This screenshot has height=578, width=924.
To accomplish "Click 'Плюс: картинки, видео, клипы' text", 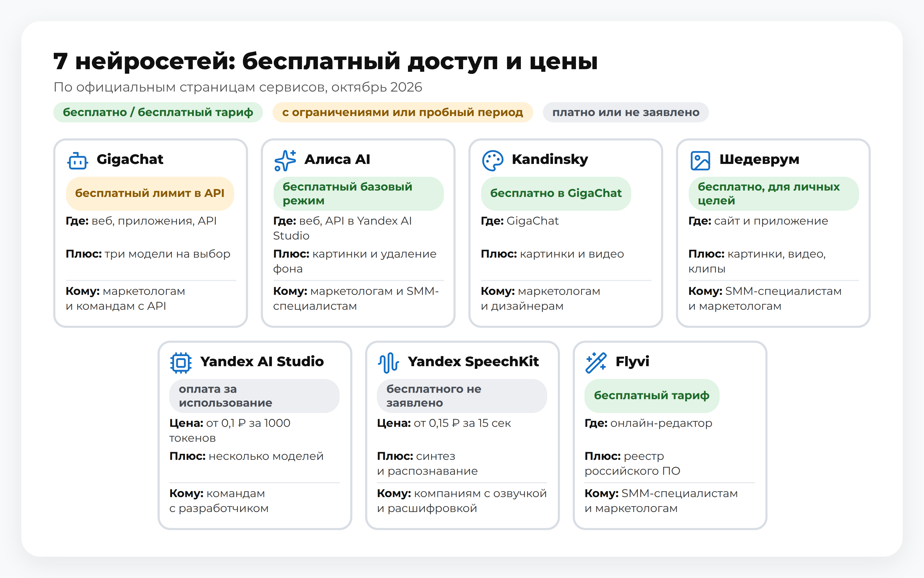I will point(757,261).
